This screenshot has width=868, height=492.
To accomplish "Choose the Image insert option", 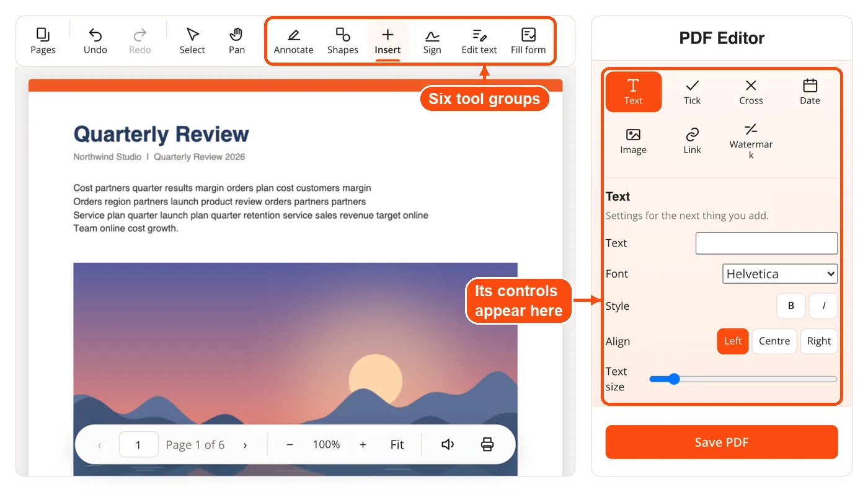I will pos(634,141).
